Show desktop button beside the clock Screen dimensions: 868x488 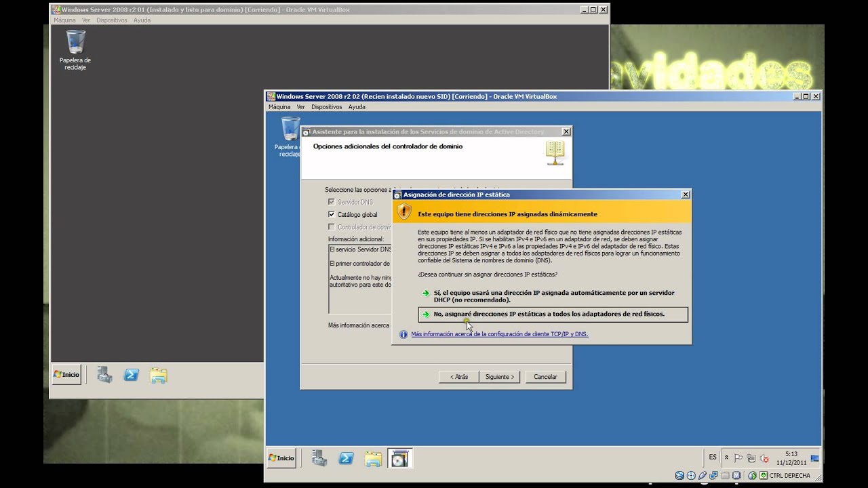click(815, 459)
